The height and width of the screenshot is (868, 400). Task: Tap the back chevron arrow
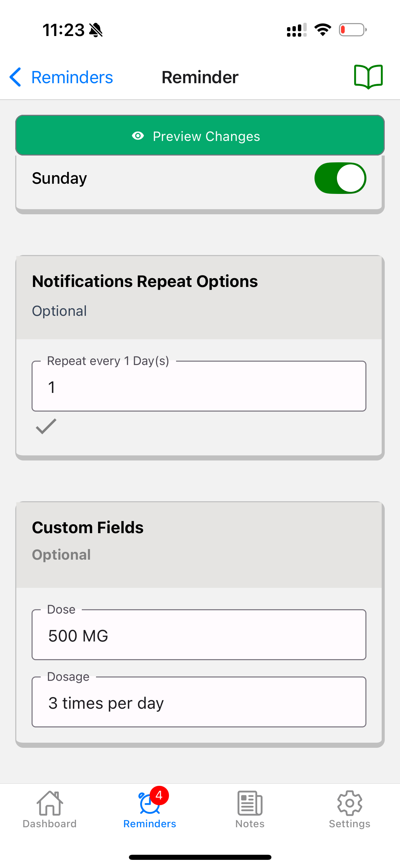point(16,77)
